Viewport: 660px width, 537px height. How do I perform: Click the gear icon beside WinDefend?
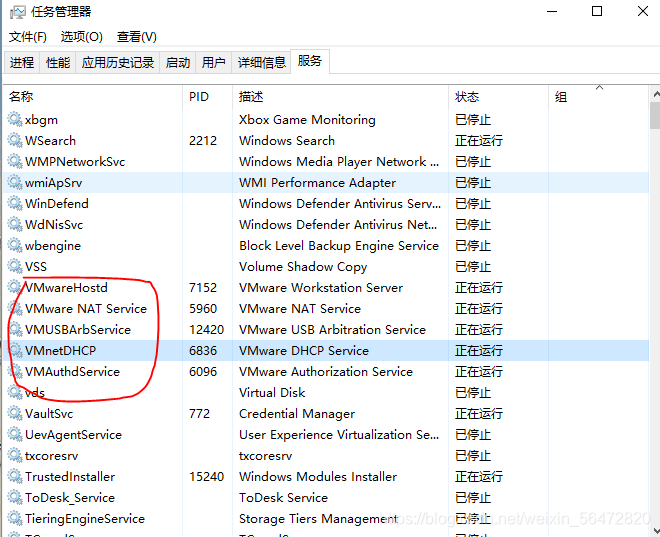[x=15, y=204]
